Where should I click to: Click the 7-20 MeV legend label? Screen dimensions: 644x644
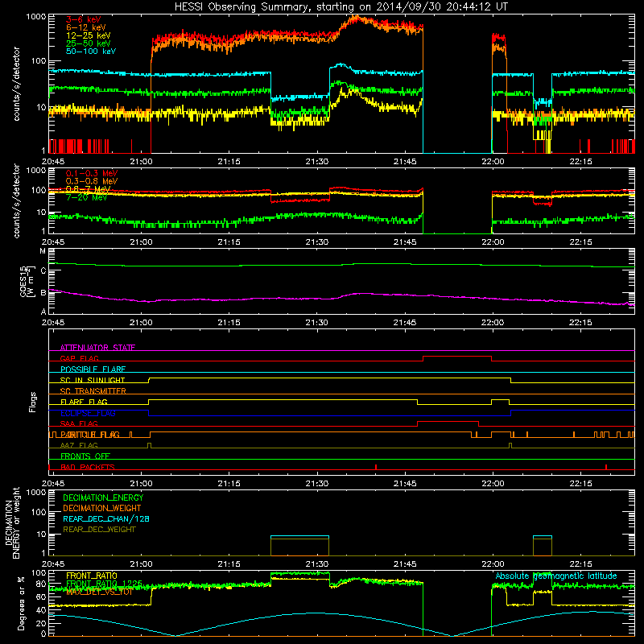pyautogui.click(x=86, y=197)
